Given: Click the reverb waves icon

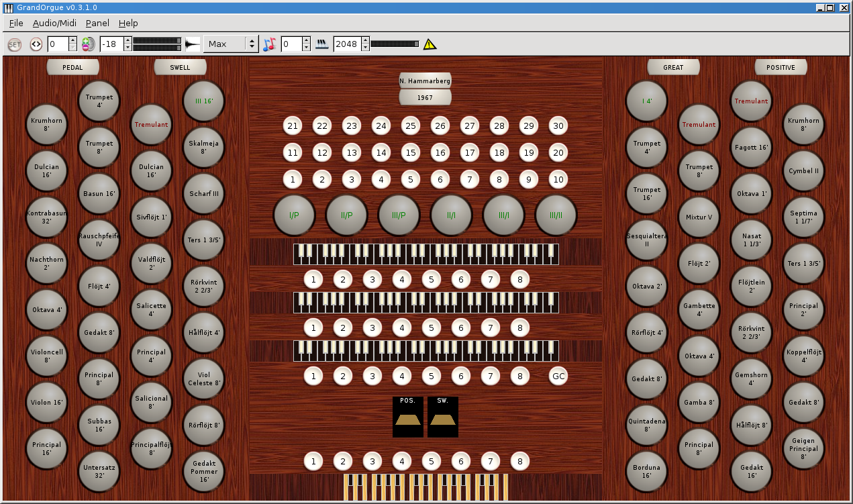Looking at the screenshot, I should click(322, 44).
